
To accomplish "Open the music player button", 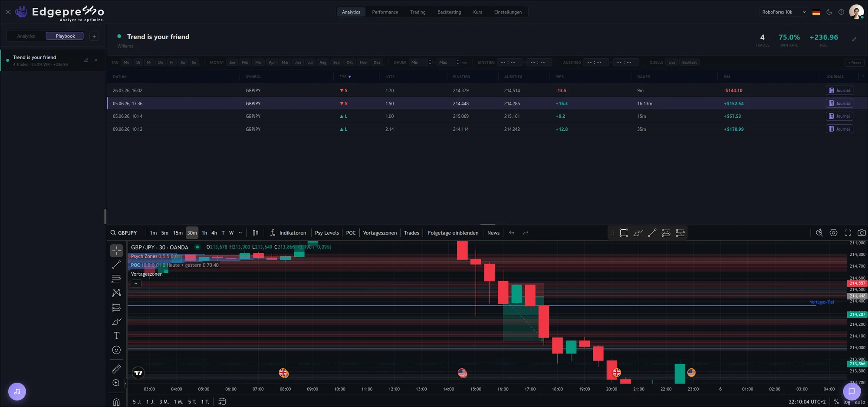I will click(x=17, y=391).
